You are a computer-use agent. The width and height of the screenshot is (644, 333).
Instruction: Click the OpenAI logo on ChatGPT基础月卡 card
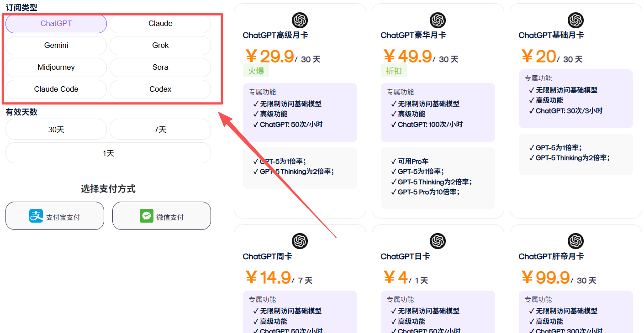point(575,21)
